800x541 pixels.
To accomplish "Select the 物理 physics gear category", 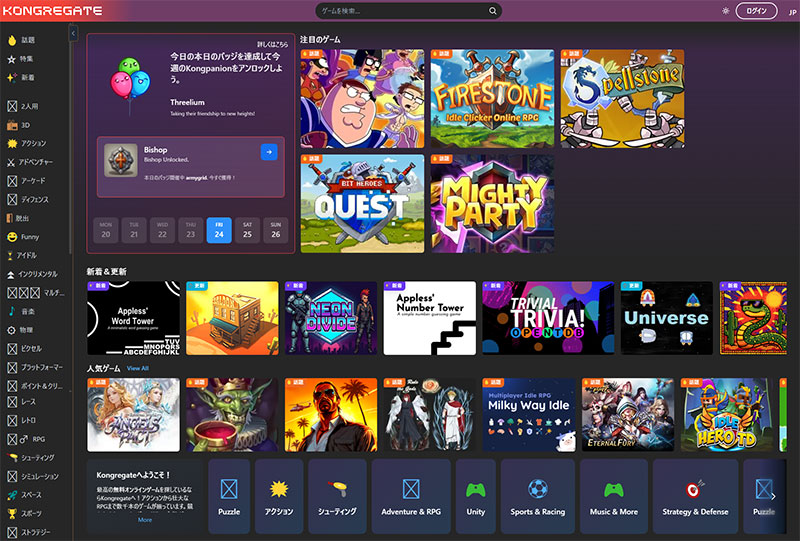I will (20, 330).
